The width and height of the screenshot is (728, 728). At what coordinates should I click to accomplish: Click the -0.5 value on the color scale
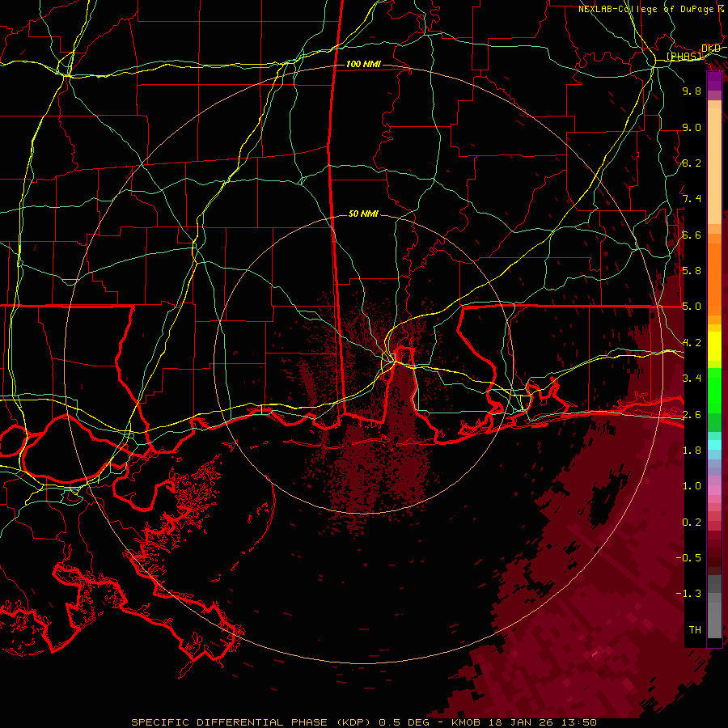[688, 558]
